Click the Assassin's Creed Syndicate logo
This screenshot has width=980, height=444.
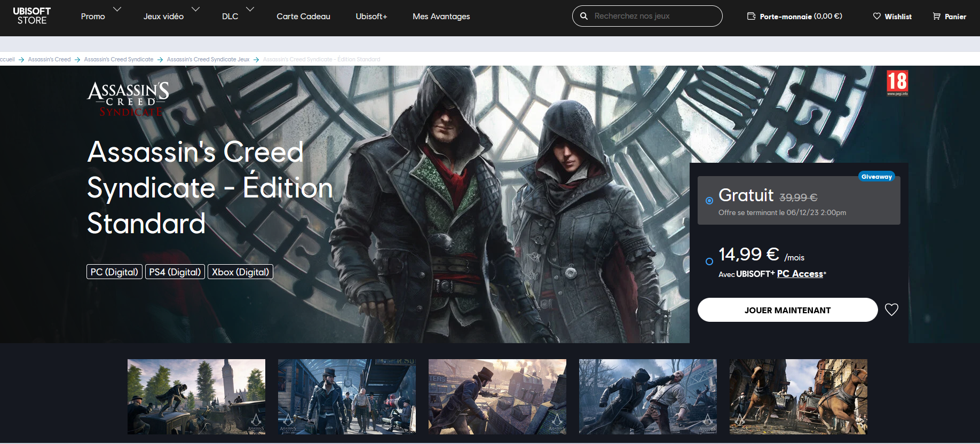click(x=129, y=99)
